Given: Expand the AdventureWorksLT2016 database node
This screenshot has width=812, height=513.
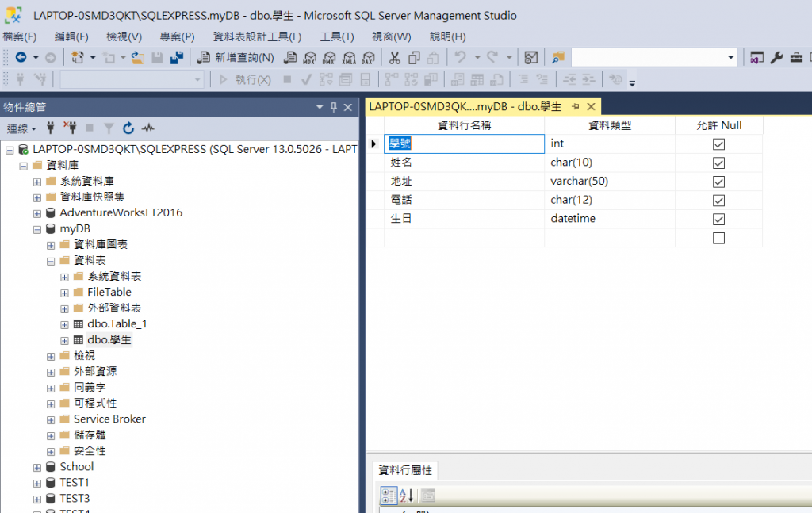Looking at the screenshot, I should [x=36, y=213].
